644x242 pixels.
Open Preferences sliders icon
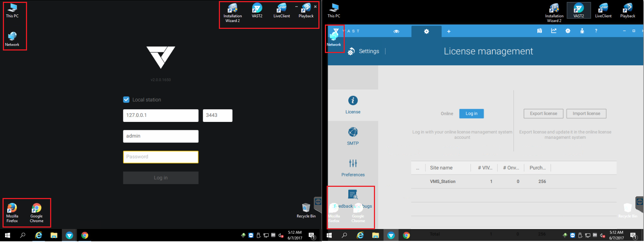click(353, 167)
